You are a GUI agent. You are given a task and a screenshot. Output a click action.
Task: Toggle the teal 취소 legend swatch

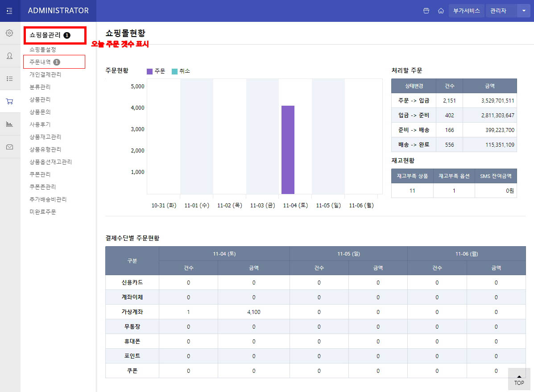coord(174,71)
